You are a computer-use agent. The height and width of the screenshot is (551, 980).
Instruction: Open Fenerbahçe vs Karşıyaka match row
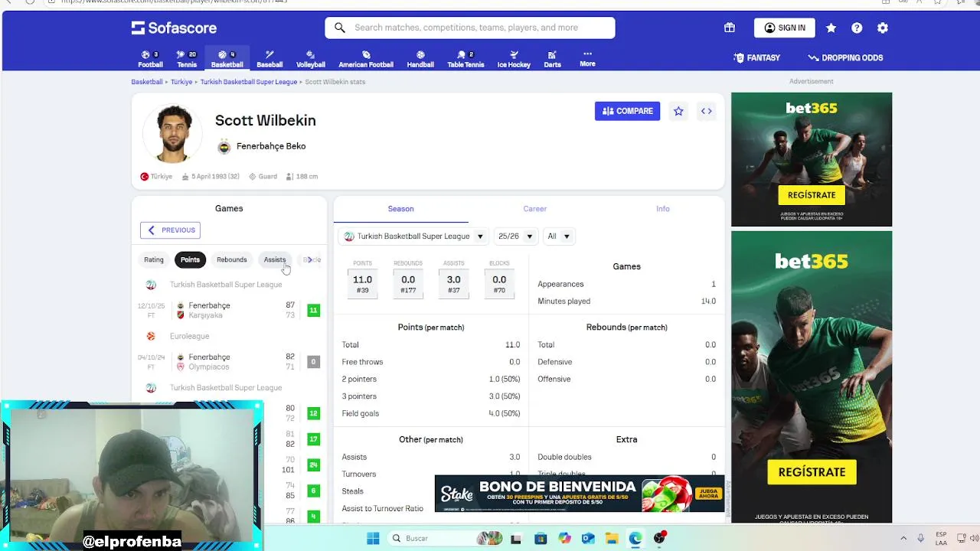click(229, 310)
